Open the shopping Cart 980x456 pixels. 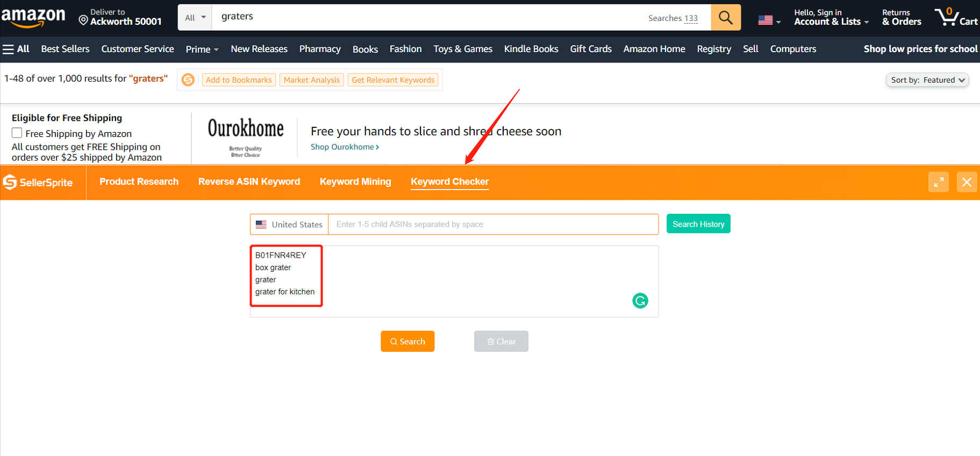(x=956, y=17)
